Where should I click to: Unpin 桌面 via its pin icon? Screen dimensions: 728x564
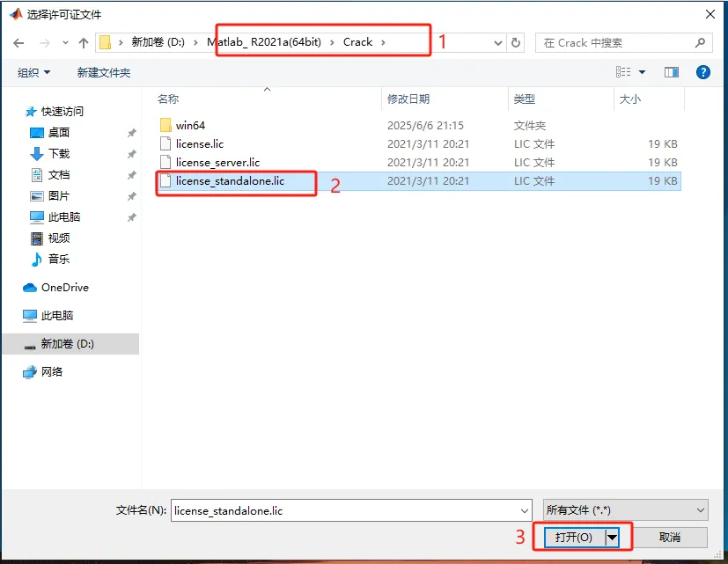[132, 133]
